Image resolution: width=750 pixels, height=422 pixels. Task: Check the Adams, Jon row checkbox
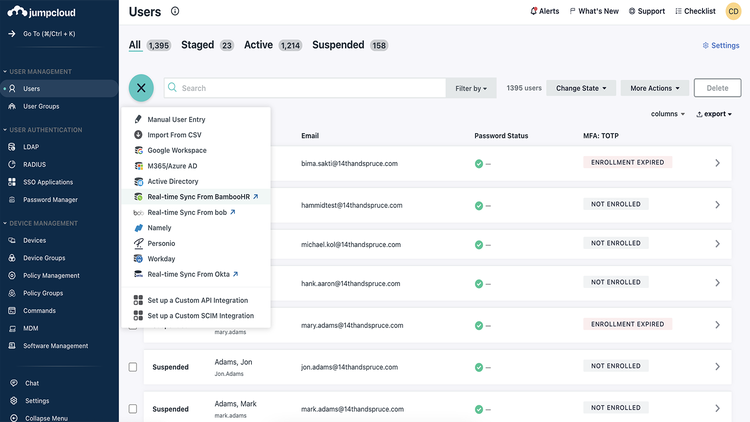click(x=133, y=367)
